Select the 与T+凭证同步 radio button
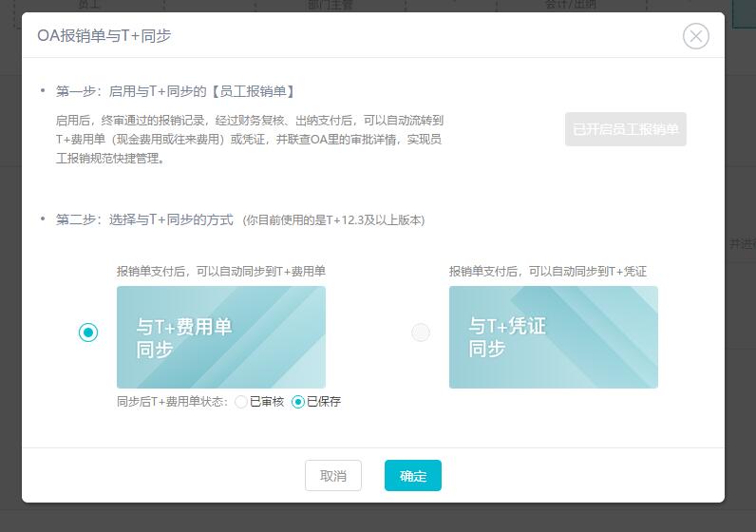Image resolution: width=756 pixels, height=532 pixels. pos(421,332)
